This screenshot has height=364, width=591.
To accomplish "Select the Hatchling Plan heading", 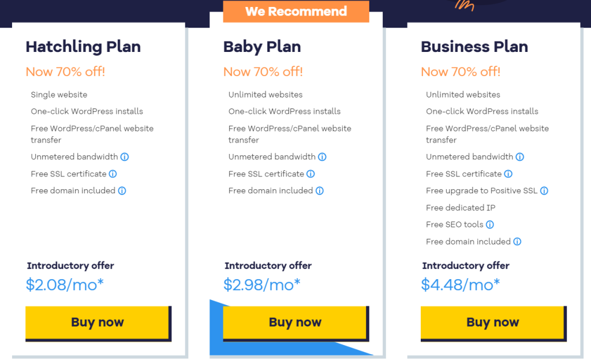I will (x=83, y=47).
